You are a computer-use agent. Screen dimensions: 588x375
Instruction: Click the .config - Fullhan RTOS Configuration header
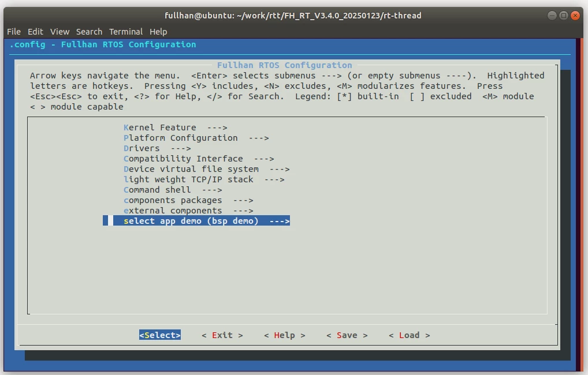point(103,44)
